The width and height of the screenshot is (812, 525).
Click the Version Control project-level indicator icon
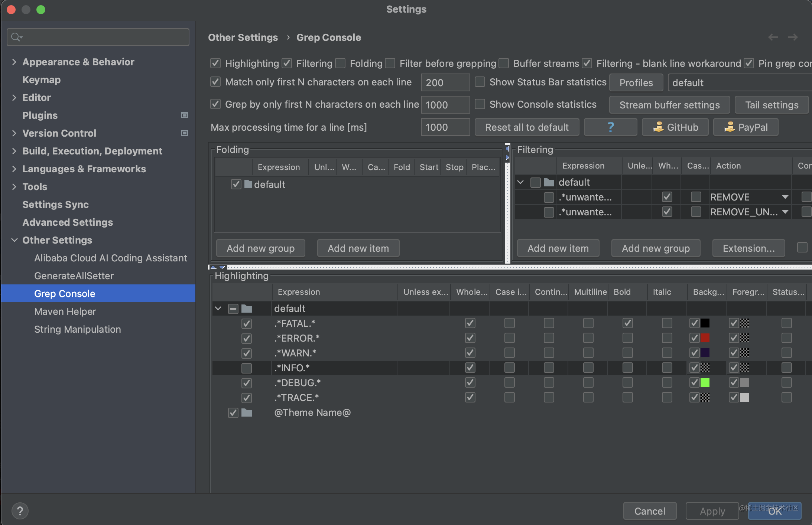pos(184,133)
